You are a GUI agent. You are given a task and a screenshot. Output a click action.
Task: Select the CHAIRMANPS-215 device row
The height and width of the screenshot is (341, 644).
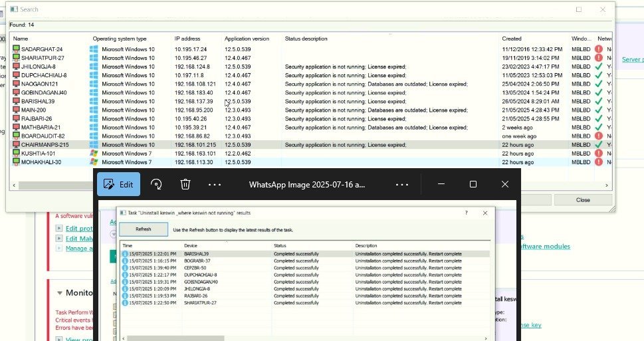tap(311, 145)
